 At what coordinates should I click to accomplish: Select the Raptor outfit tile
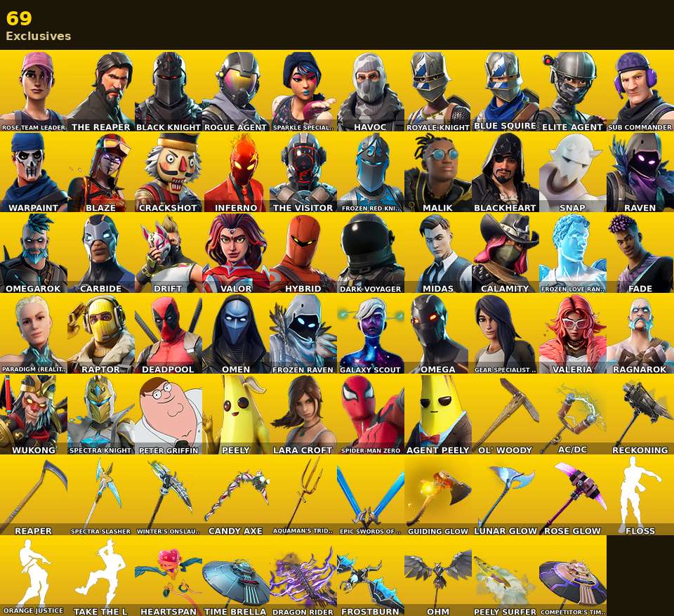click(x=101, y=334)
